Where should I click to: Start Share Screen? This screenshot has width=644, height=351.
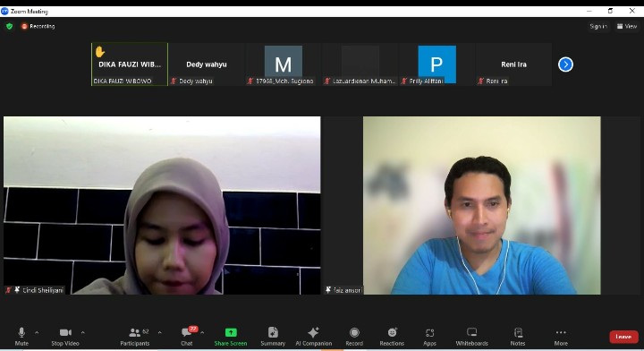pyautogui.click(x=231, y=337)
